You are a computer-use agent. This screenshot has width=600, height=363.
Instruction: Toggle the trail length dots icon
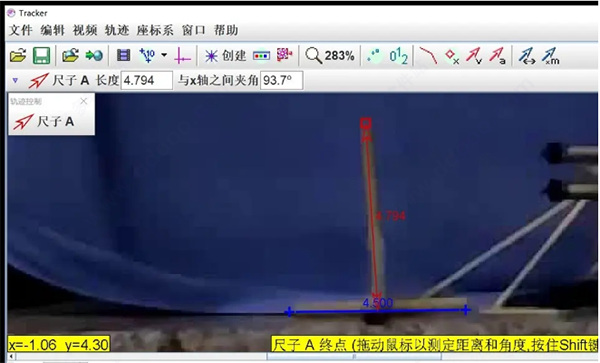pyautogui.click(x=374, y=56)
